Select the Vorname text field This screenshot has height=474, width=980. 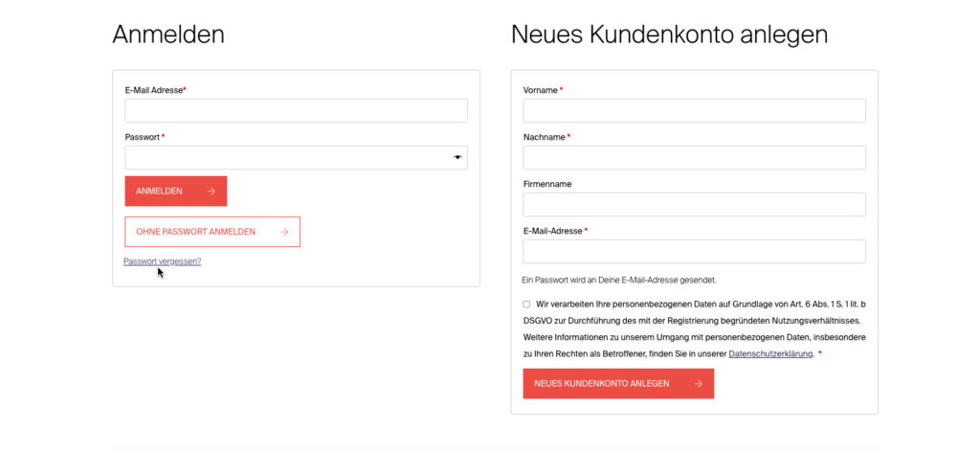pos(694,111)
